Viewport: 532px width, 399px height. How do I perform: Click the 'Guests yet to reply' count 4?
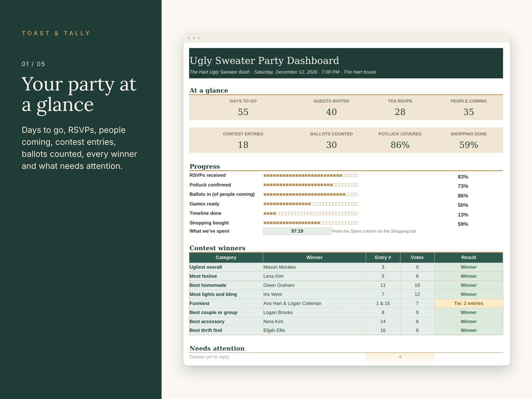click(400, 357)
